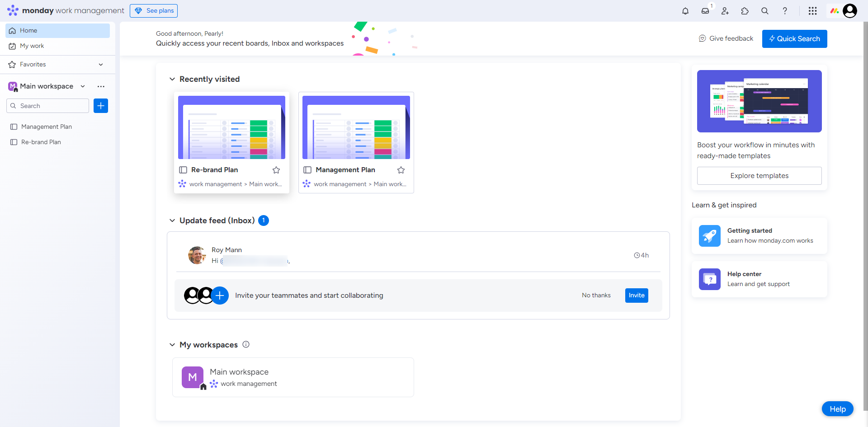868x427 pixels.
Task: Click the clock icon on the 4h timestamp
Action: pos(637,255)
